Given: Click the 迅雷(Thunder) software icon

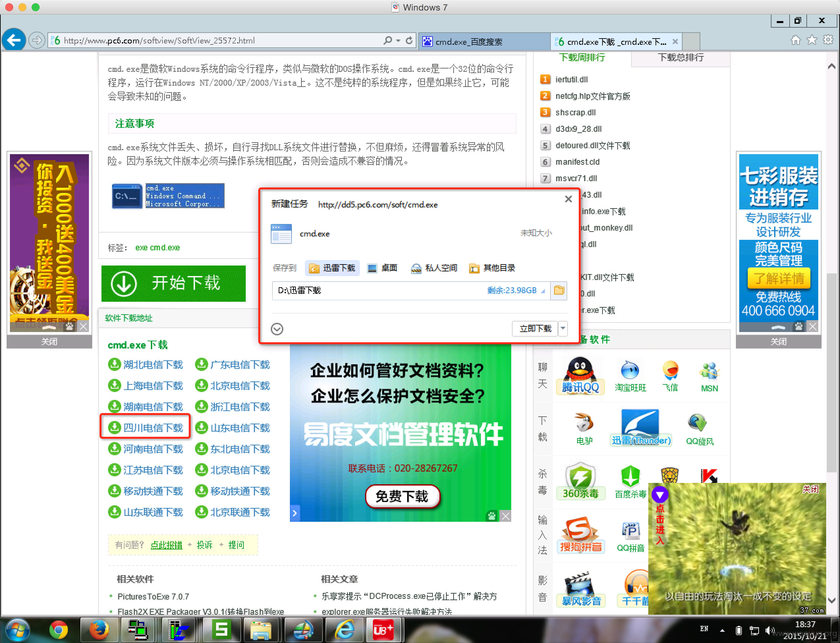Looking at the screenshot, I should tap(641, 428).
